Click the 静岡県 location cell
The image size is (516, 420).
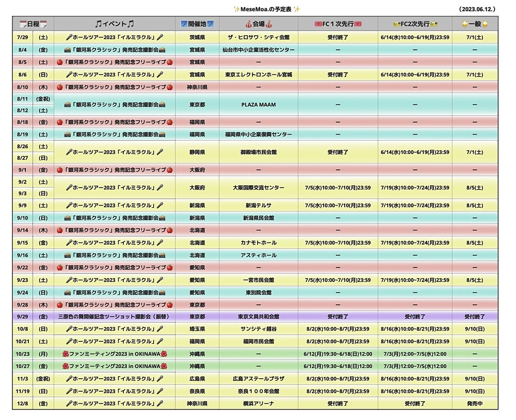click(x=197, y=152)
